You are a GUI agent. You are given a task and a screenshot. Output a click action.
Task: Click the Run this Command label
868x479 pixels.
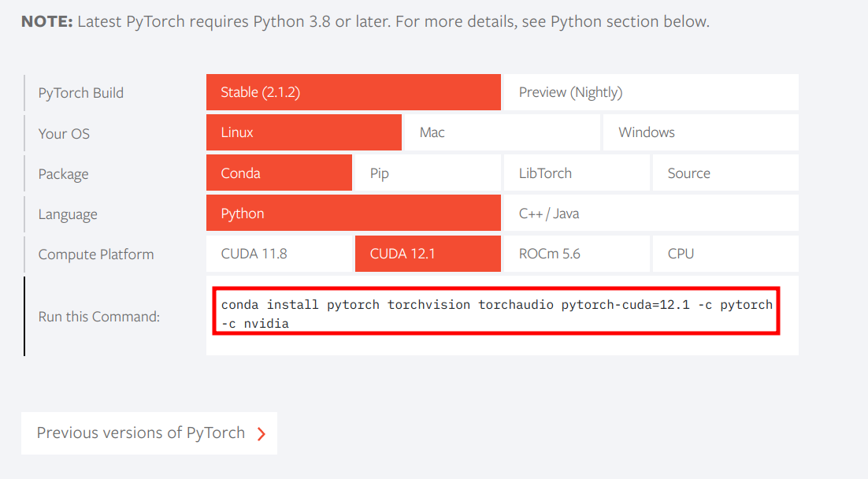tap(99, 317)
